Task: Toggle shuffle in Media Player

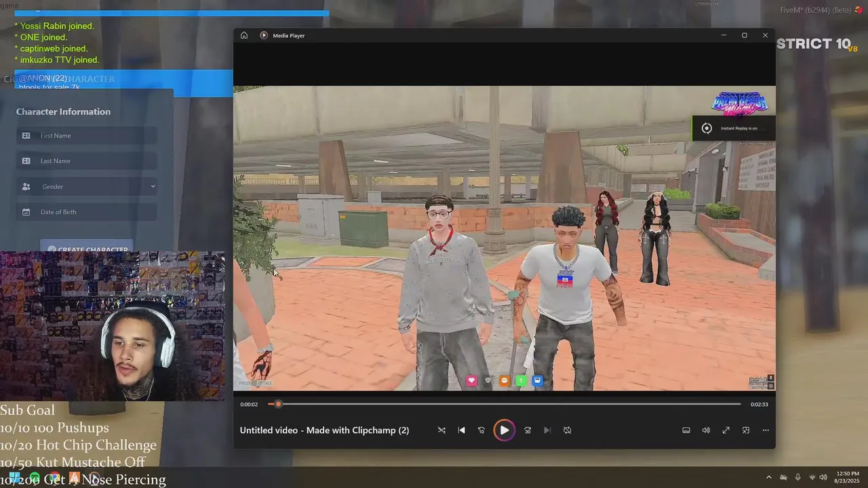Action: [x=441, y=430]
